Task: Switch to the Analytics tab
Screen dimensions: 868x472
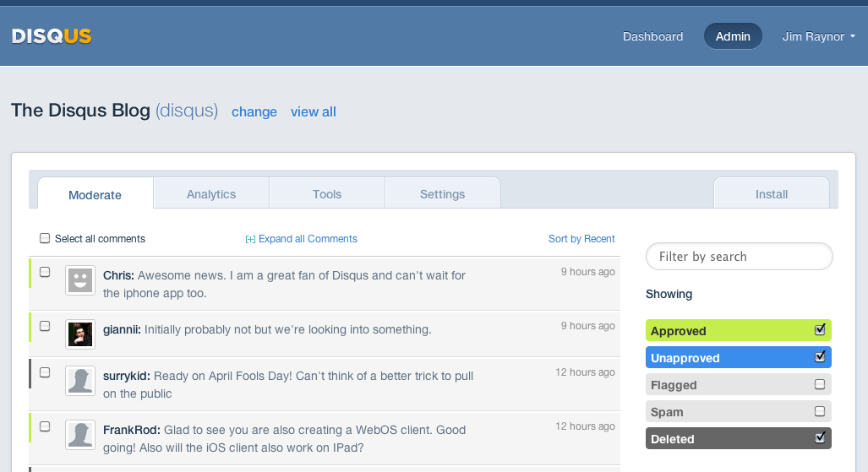Action: click(x=211, y=194)
